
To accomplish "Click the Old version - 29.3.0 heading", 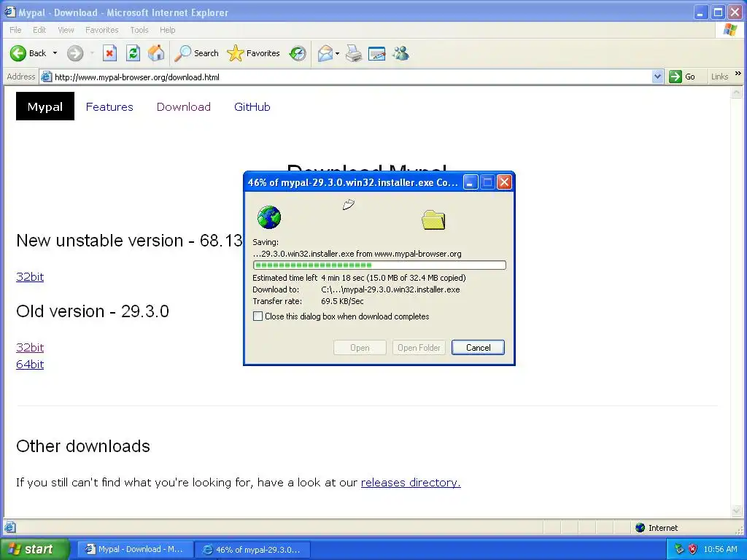I will (93, 311).
